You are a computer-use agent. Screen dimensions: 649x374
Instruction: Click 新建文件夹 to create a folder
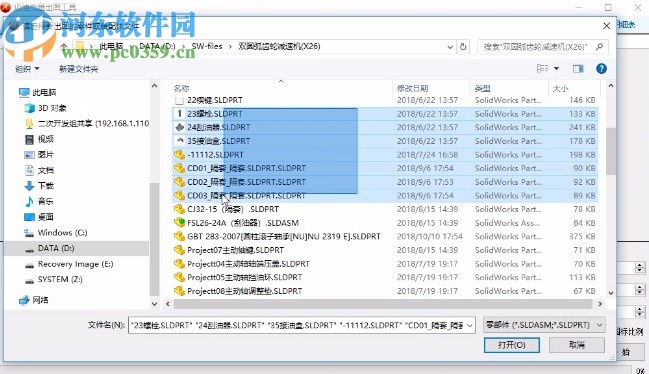[78, 69]
